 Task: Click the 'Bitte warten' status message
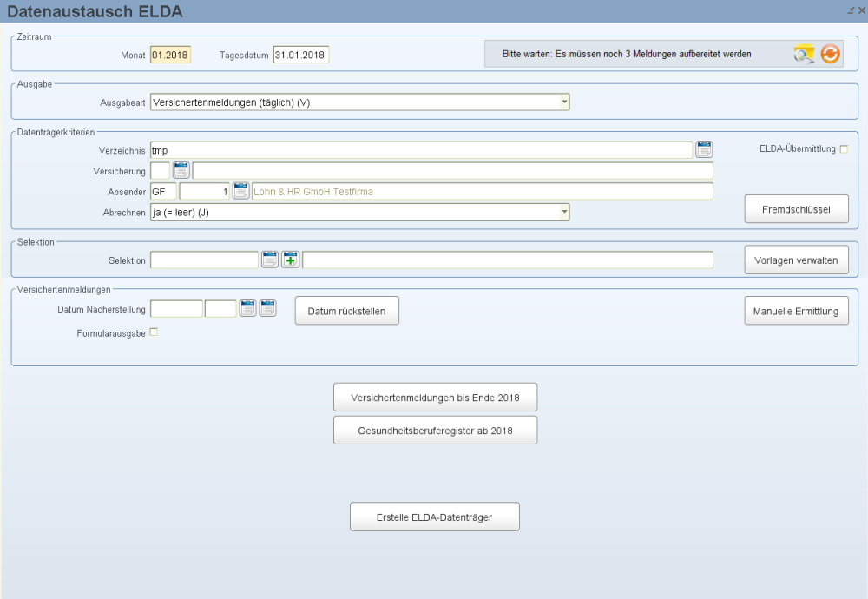627,54
